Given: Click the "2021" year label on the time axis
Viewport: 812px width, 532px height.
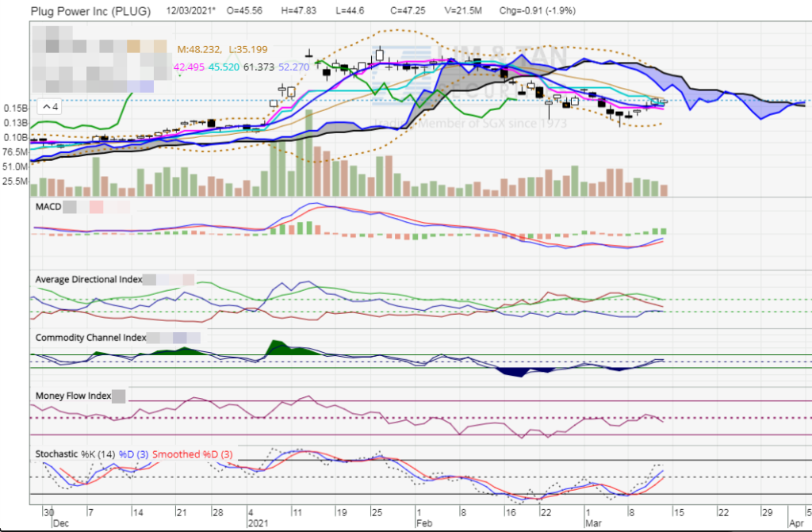Looking at the screenshot, I should pos(258,523).
